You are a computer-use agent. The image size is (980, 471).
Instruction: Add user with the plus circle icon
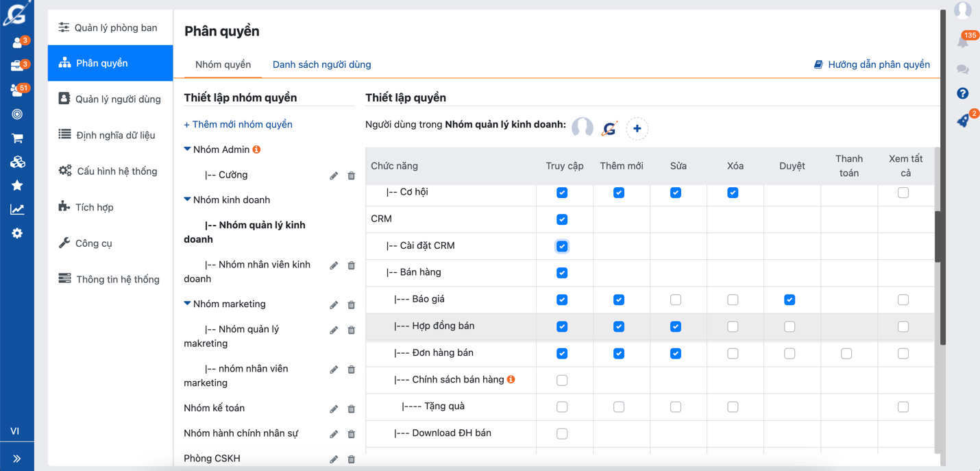637,129
